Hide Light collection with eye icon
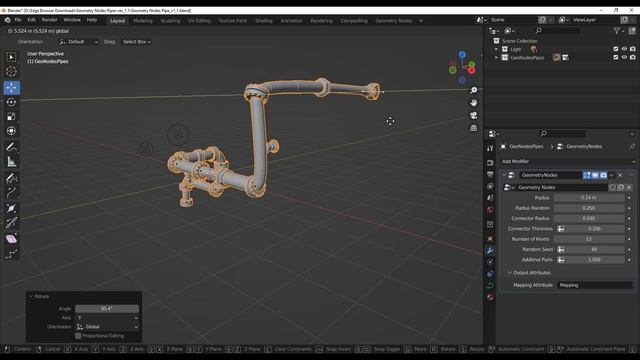This screenshot has height=360, width=640. [x=624, y=49]
